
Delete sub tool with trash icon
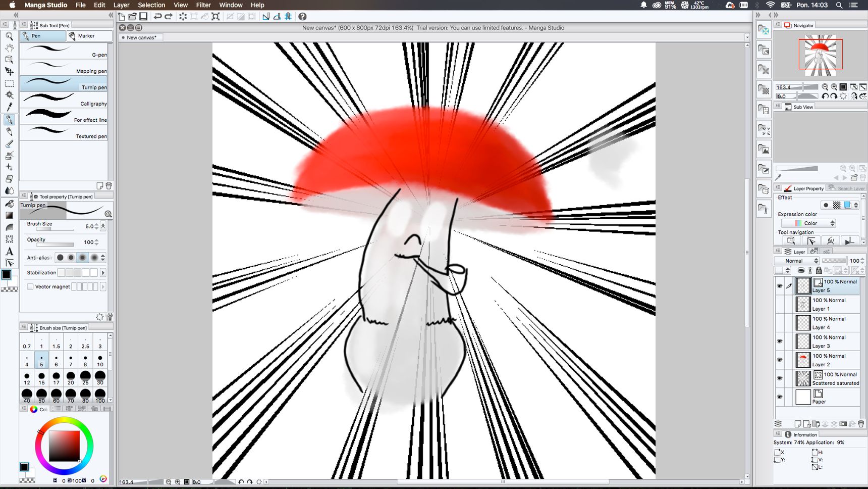click(x=108, y=186)
